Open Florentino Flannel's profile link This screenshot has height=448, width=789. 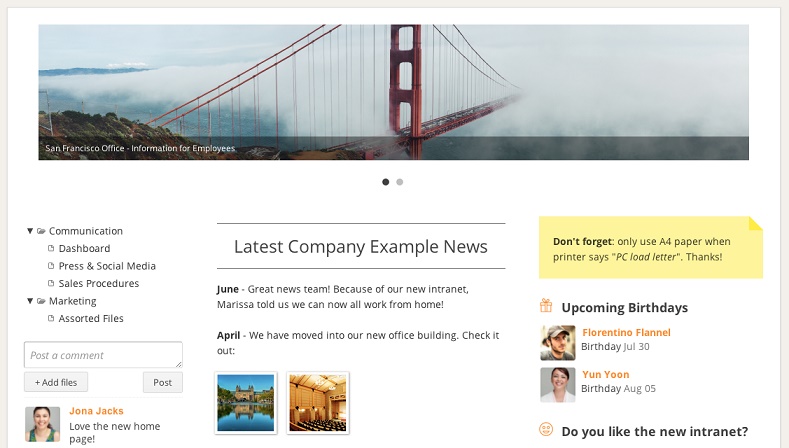[626, 333]
